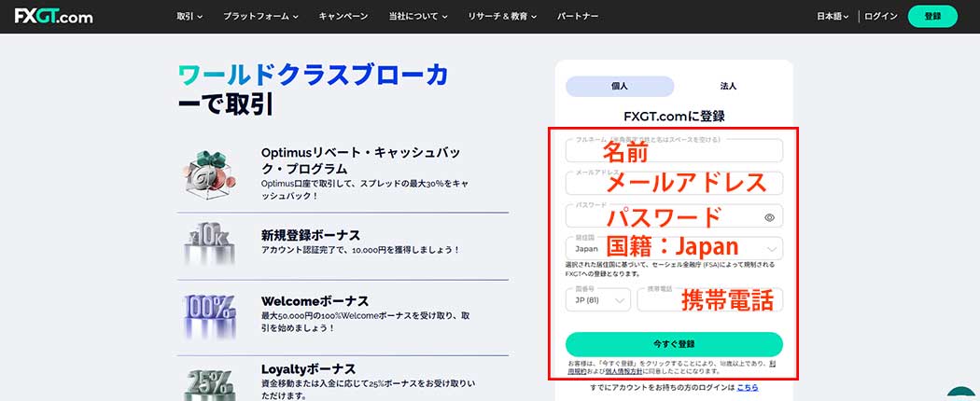Open the 取引 menu

pos(189,17)
